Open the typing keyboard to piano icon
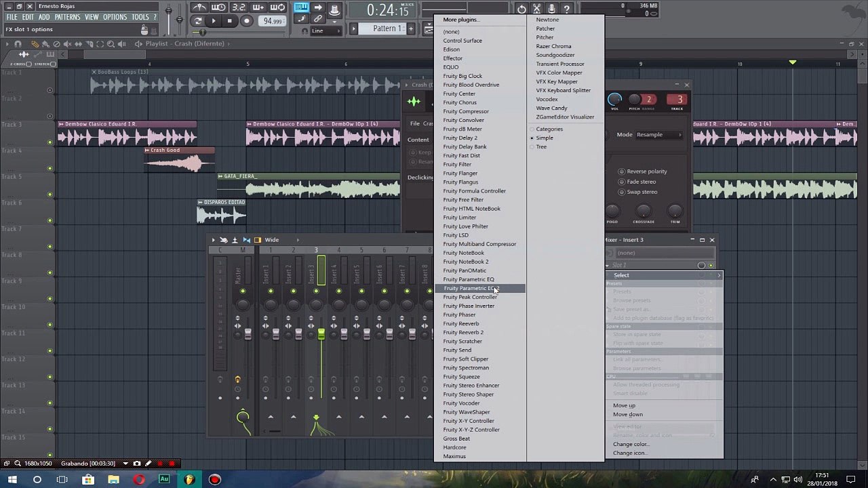Image resolution: width=868 pixels, height=488 pixels. click(301, 8)
